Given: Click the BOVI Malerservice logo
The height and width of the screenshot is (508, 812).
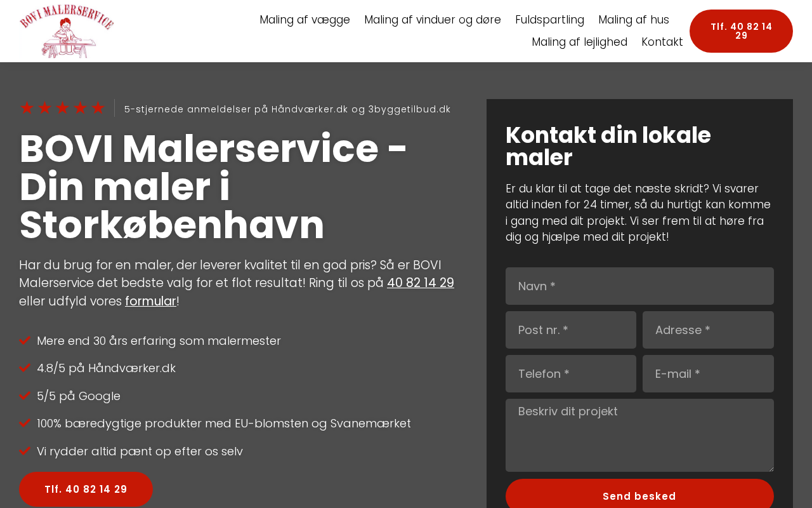Looking at the screenshot, I should [67, 31].
